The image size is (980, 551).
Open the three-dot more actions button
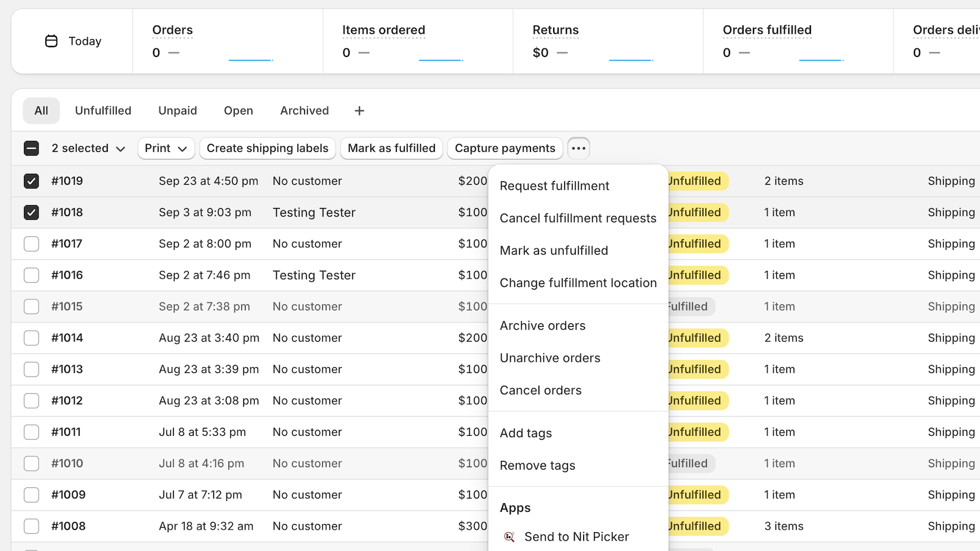[578, 148]
